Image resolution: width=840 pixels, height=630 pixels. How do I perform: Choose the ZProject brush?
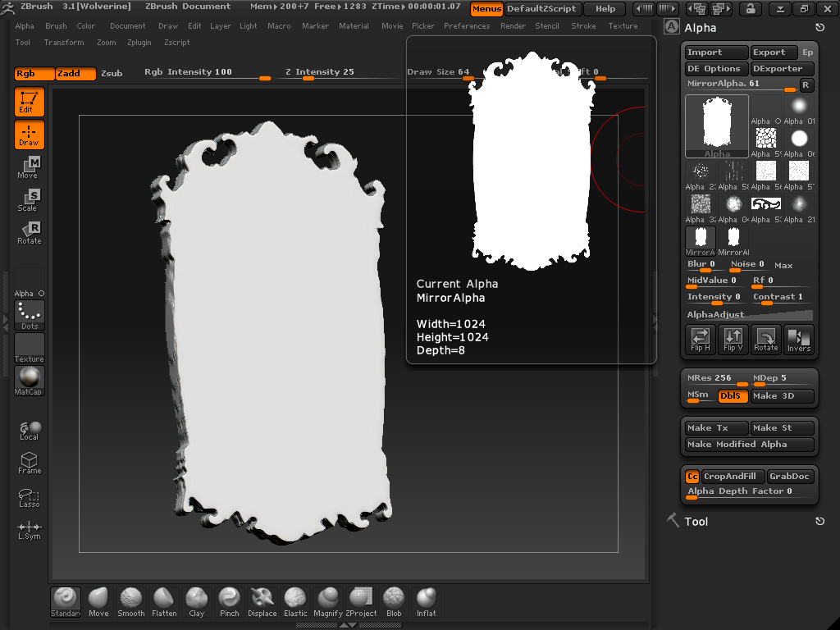point(361,602)
